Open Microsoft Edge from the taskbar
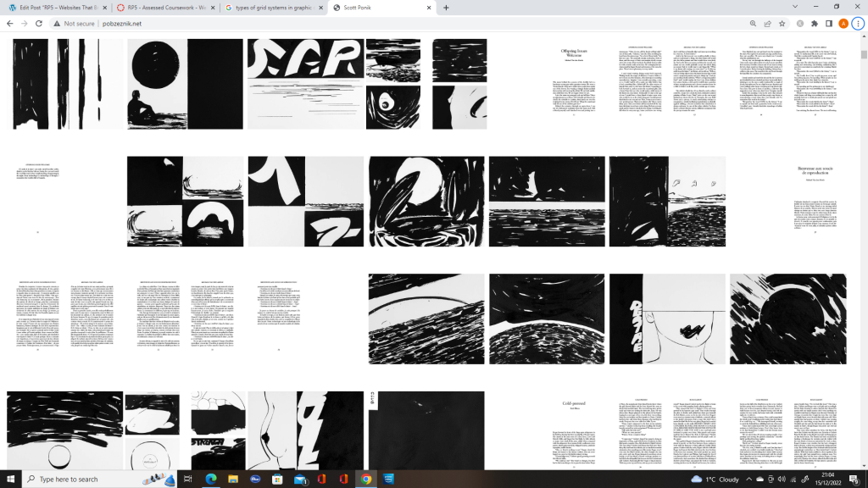The image size is (868, 488). pos(211,479)
